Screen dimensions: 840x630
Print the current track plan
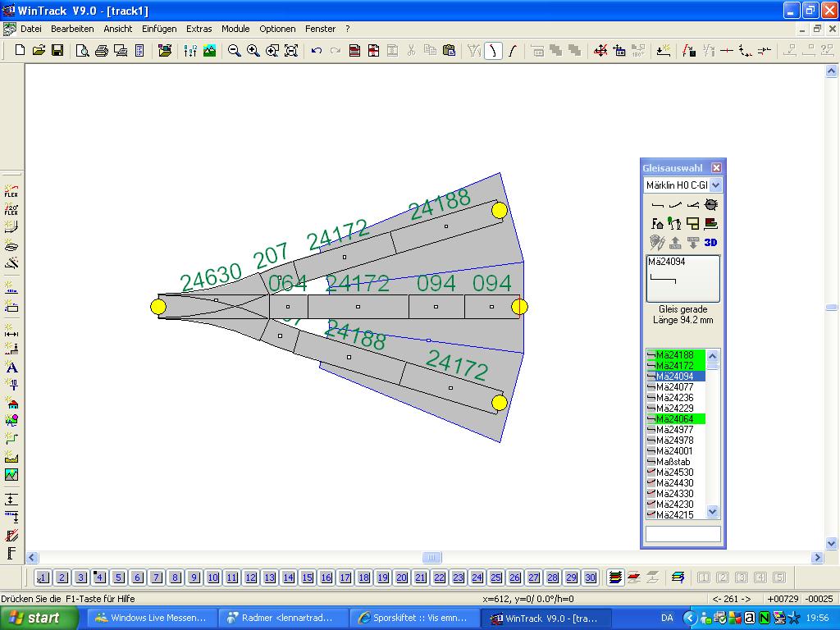click(x=101, y=51)
